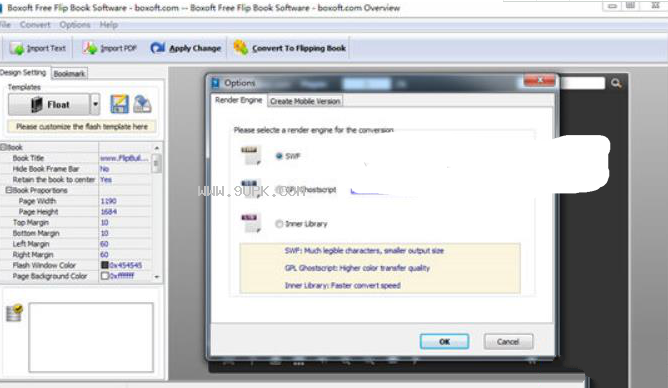668x388 pixels.
Task: Select the SWF radio button
Action: pos(279,156)
